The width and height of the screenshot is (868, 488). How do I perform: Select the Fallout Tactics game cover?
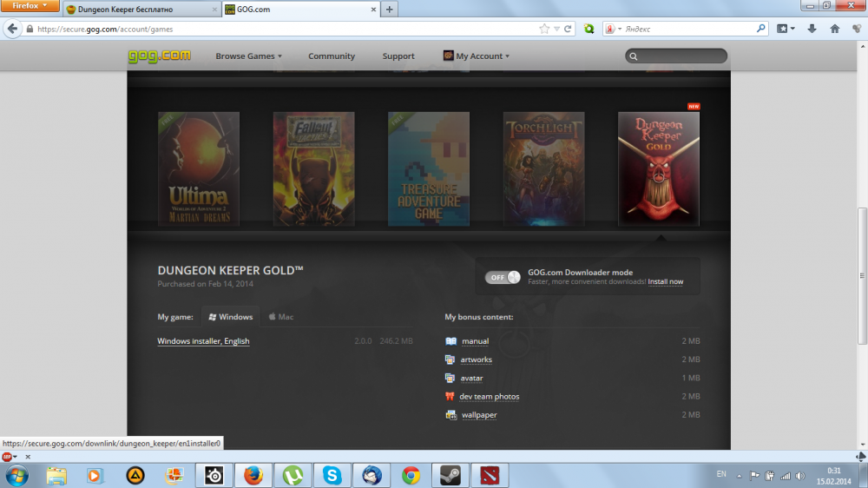click(314, 169)
